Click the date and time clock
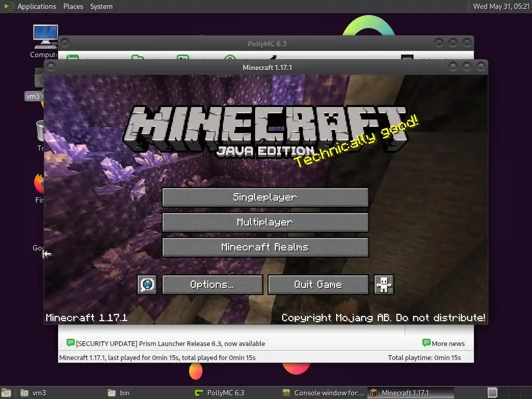The image size is (532, 399). tap(501, 6)
